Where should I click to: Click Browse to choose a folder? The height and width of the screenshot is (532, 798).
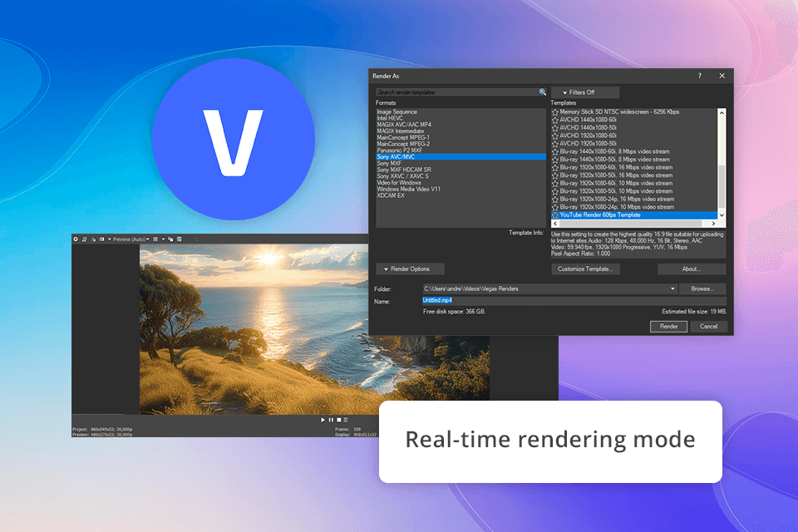click(x=702, y=288)
